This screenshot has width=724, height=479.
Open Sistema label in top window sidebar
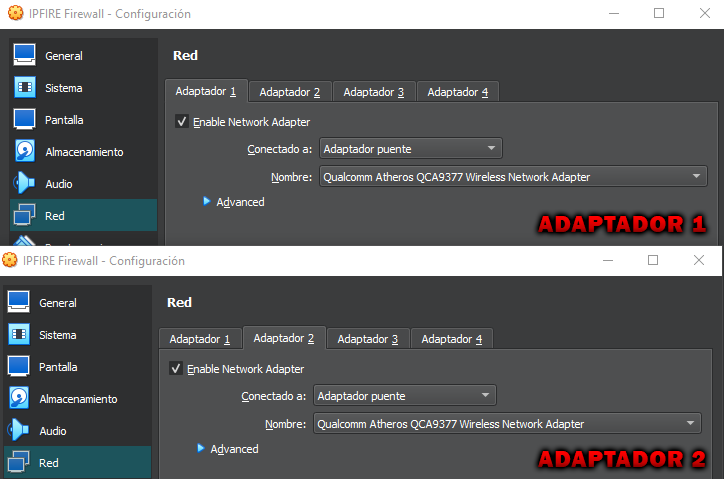(64, 88)
